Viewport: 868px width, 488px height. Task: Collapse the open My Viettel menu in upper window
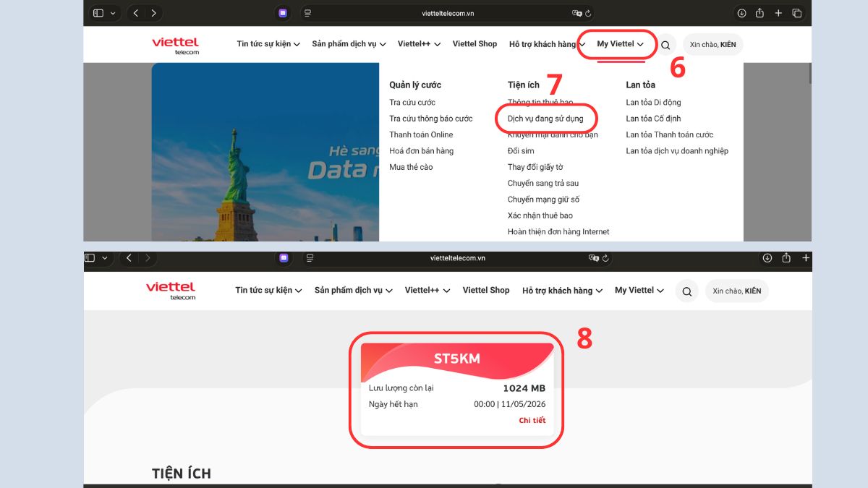click(620, 44)
